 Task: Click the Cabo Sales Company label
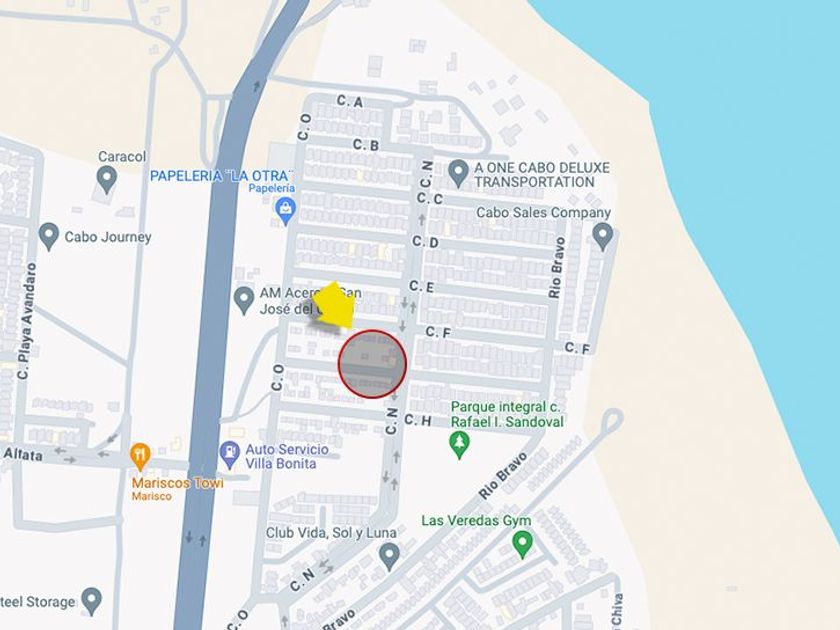coord(544,213)
